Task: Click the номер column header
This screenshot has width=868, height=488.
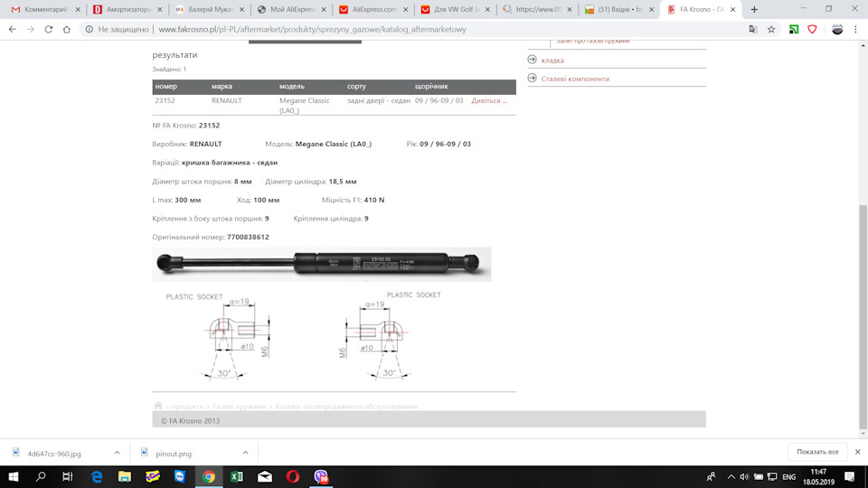Action: click(166, 87)
